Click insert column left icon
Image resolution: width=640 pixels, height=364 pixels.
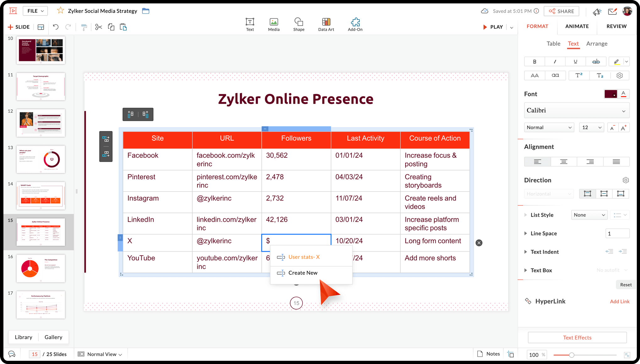pos(131,114)
